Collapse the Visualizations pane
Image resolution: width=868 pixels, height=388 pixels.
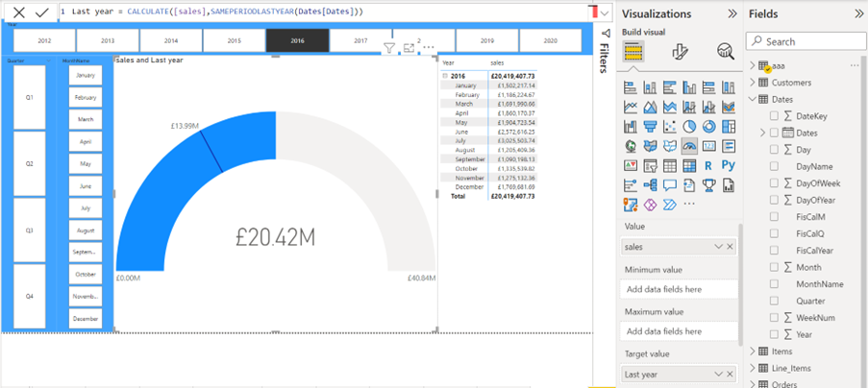pos(732,13)
